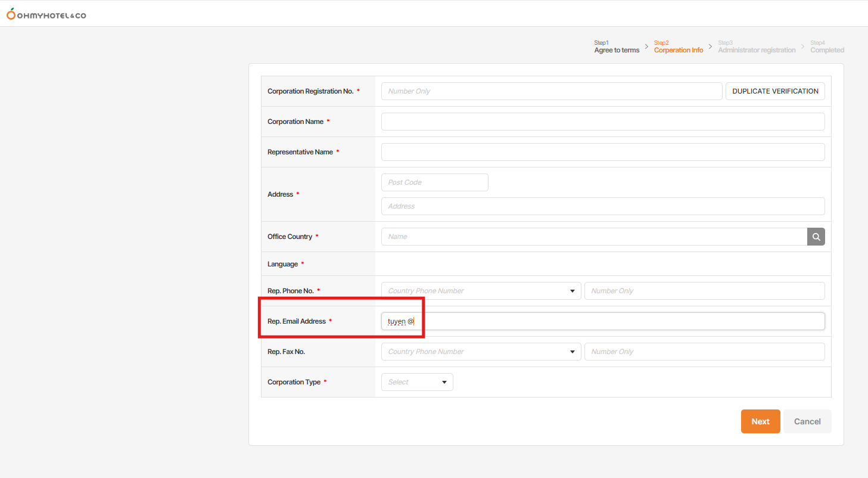The height and width of the screenshot is (478, 868).
Task: Click the Ohmyhotel&Co logo
Action: [x=46, y=14]
